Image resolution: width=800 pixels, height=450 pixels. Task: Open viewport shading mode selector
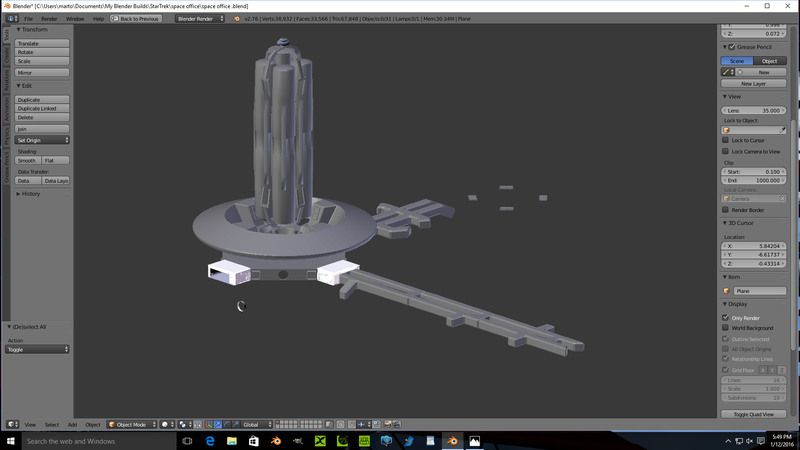pyautogui.click(x=167, y=424)
